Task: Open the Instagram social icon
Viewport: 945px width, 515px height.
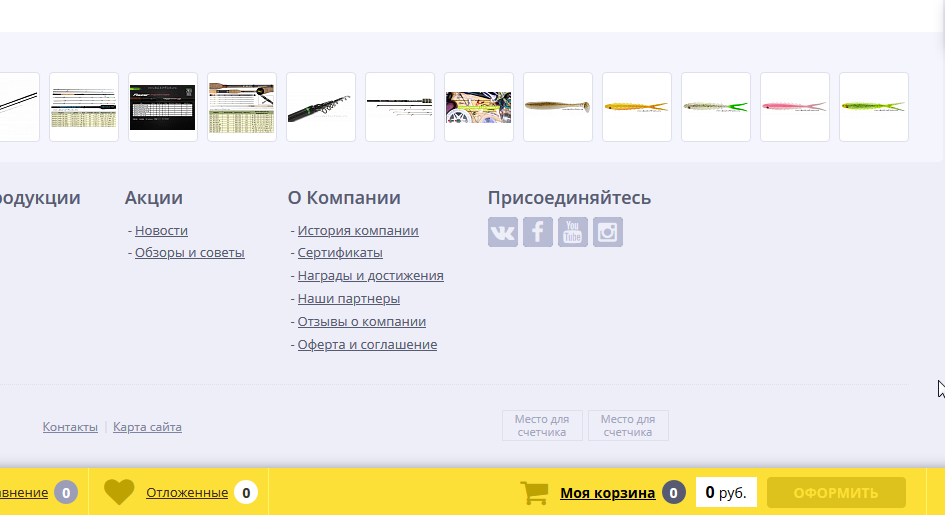Action: (608, 232)
